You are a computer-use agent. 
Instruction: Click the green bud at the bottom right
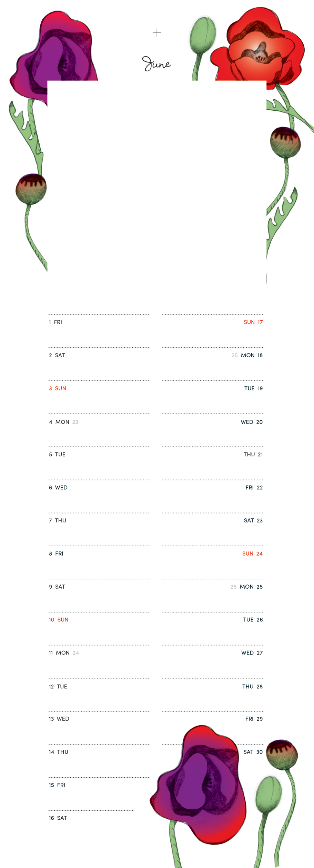pos(269,797)
